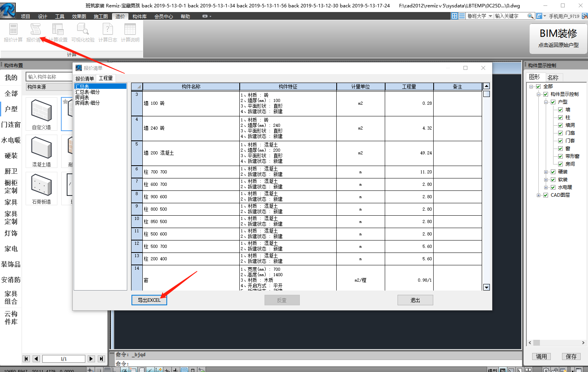588x372 pixels.
Task: Go to next page of component list
Action: click(91, 359)
